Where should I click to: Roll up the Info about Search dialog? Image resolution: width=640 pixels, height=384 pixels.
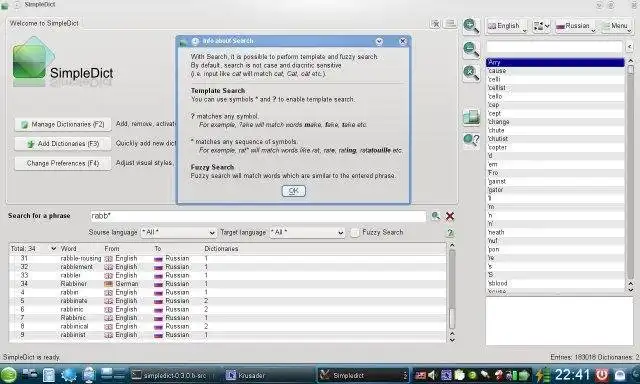(379, 41)
